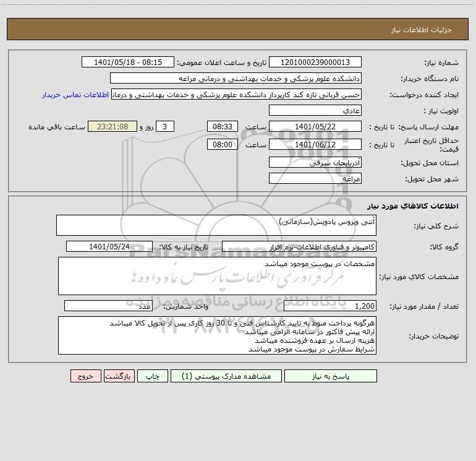Click buyer organization name field دانشکده علوم پزشکی
The height and width of the screenshot is (461, 476).
tap(236, 78)
